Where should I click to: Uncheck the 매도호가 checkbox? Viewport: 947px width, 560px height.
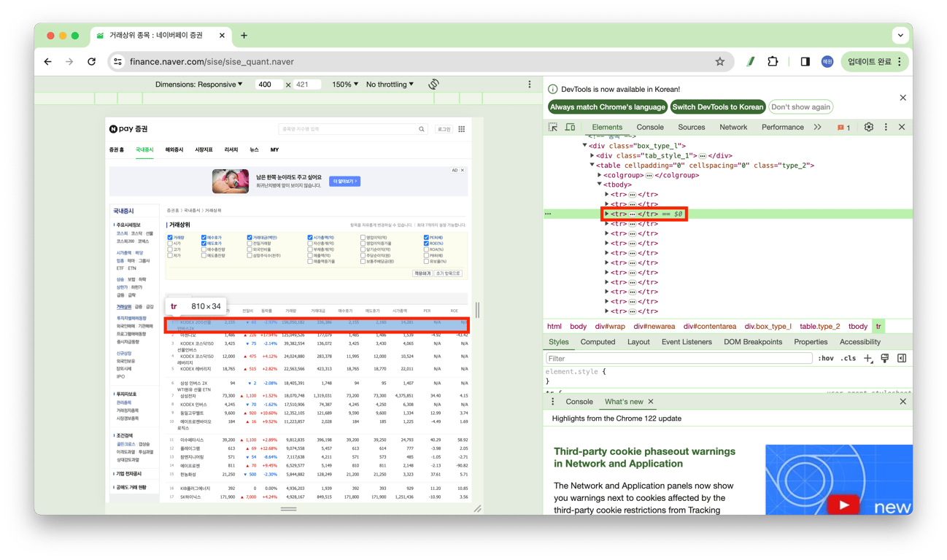point(204,244)
